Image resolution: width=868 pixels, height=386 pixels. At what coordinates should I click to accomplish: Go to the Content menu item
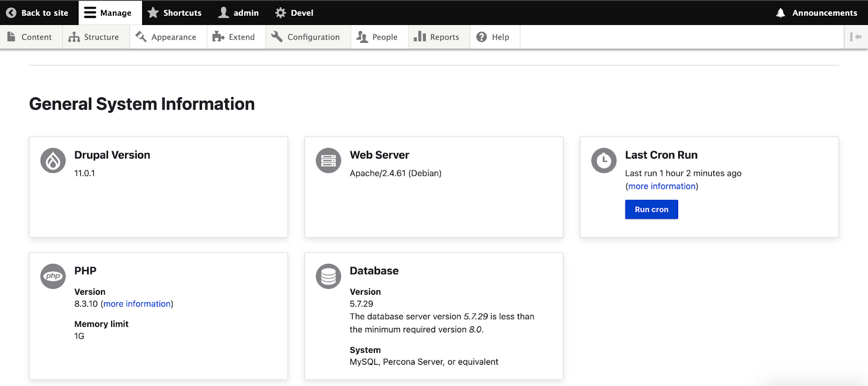tap(31, 37)
